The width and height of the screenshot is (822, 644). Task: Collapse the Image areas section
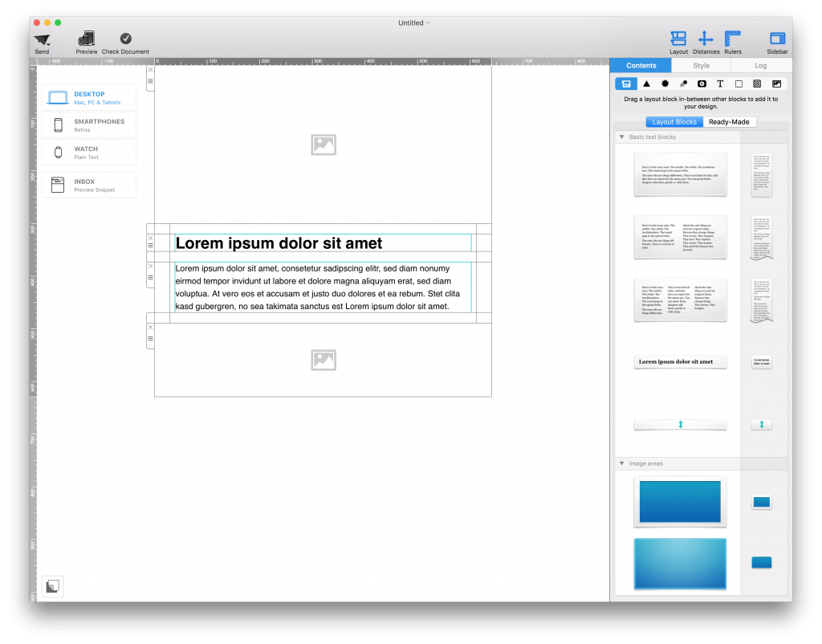coord(622,463)
